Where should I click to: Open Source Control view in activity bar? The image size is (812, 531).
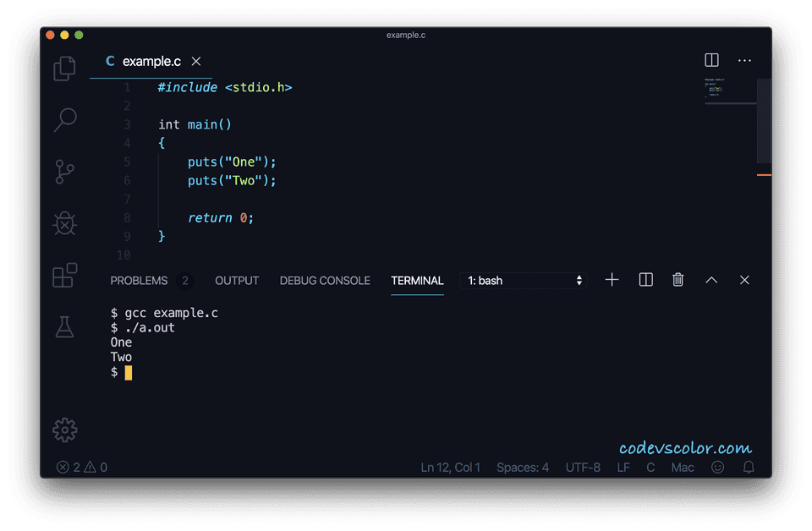[65, 172]
